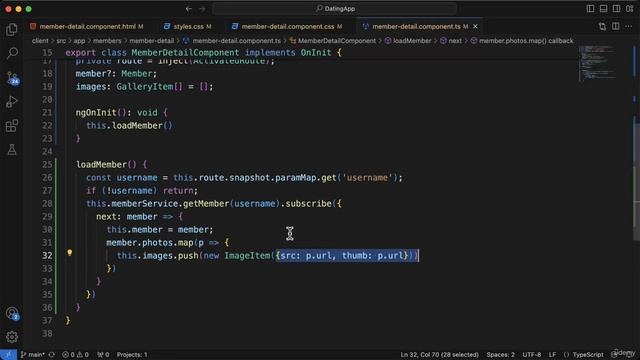Click 'ImageItem' on line 32
The height and width of the screenshot is (360, 640).
point(247,256)
